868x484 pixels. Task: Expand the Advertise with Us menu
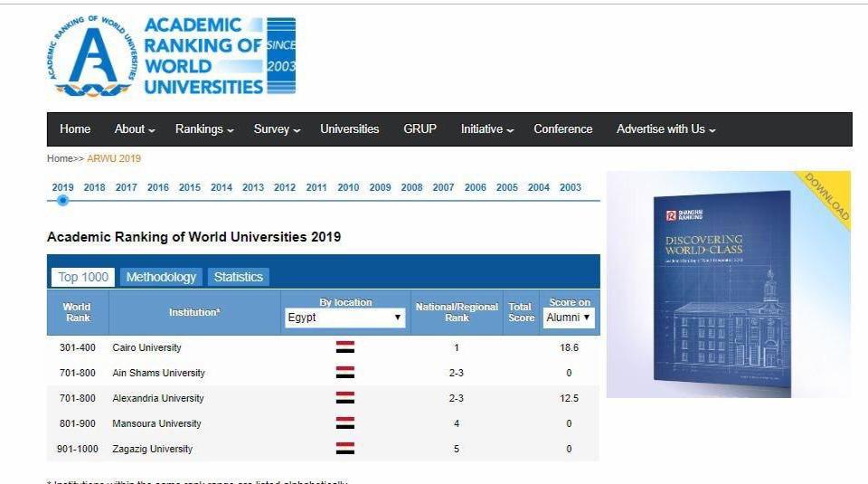666,129
